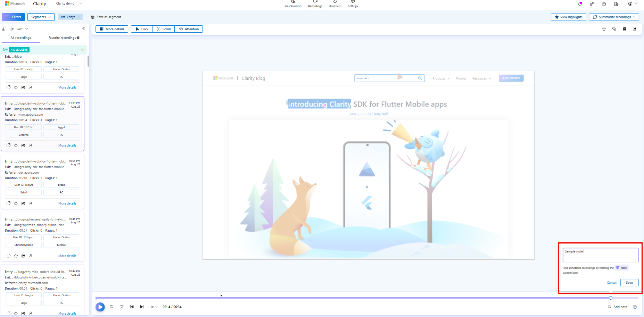The width and height of the screenshot is (644, 317).
Task: Switch to the Recordings tab
Action: [x=315, y=4]
